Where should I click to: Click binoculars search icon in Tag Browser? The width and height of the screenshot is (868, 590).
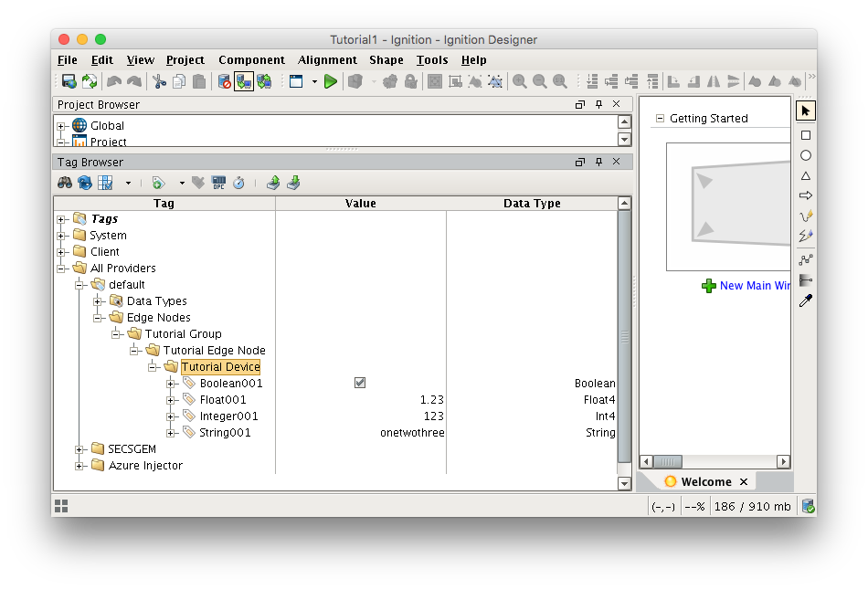pos(65,183)
